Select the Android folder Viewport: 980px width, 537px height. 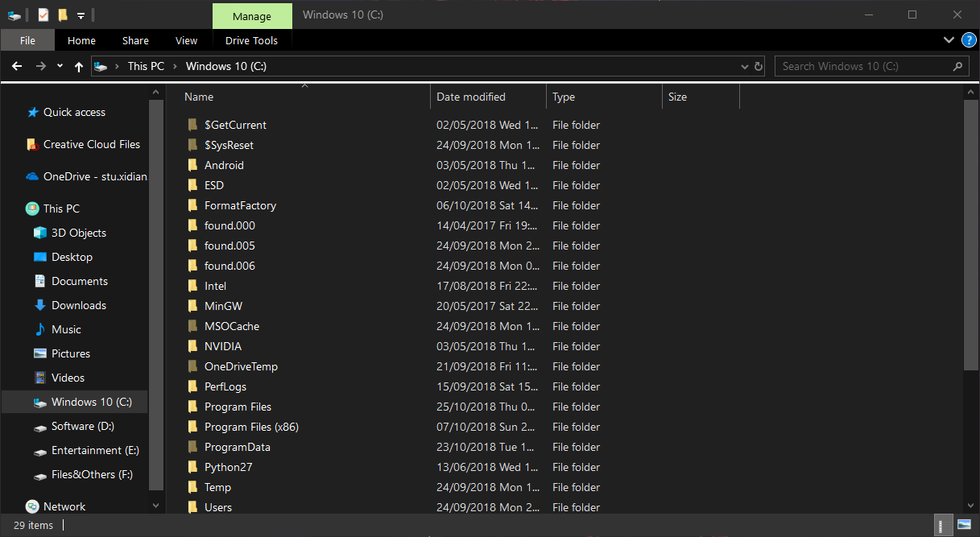point(224,165)
